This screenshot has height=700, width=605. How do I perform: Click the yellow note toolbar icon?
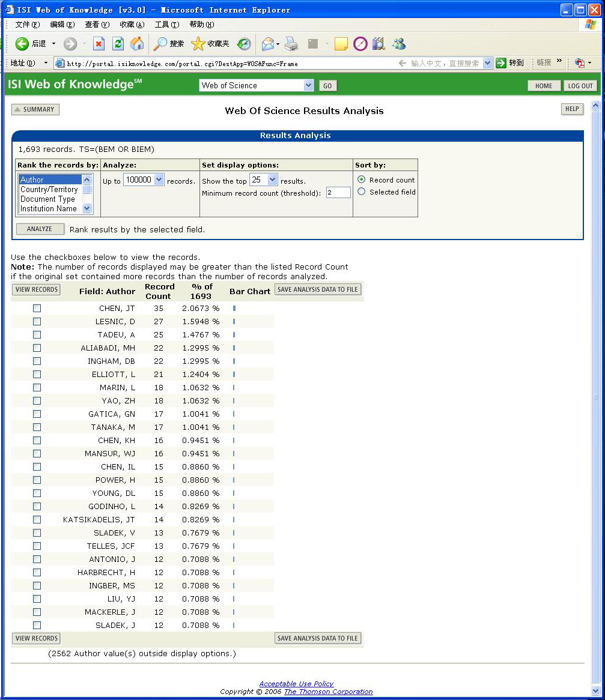[341, 44]
